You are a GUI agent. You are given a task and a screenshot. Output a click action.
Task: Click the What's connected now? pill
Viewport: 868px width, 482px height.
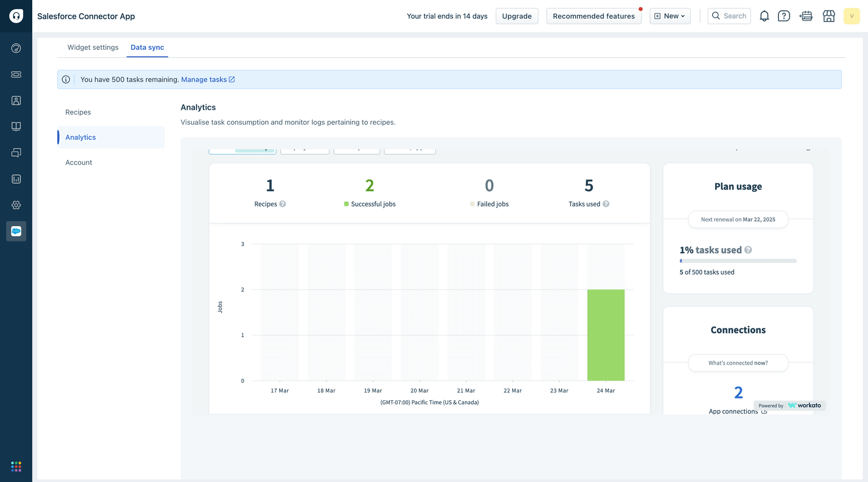tap(738, 363)
